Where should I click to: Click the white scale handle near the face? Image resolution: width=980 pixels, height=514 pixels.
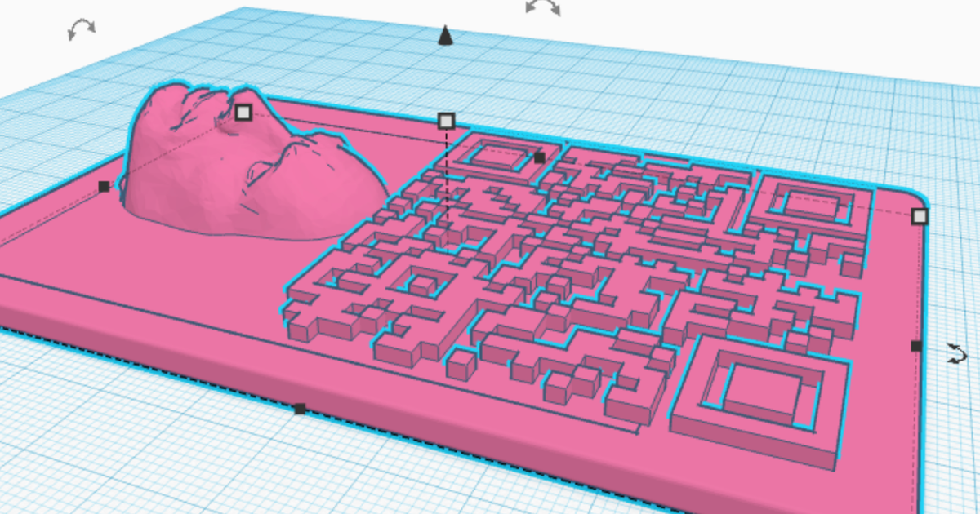[x=243, y=113]
